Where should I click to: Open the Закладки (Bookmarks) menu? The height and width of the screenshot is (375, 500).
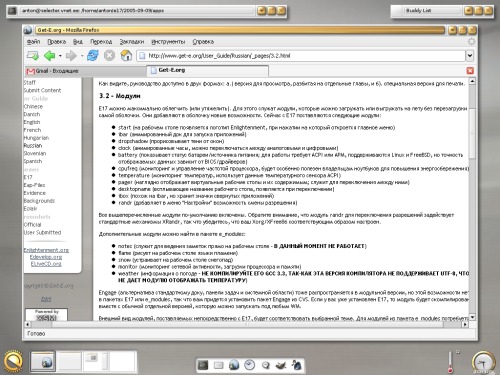coord(132,42)
